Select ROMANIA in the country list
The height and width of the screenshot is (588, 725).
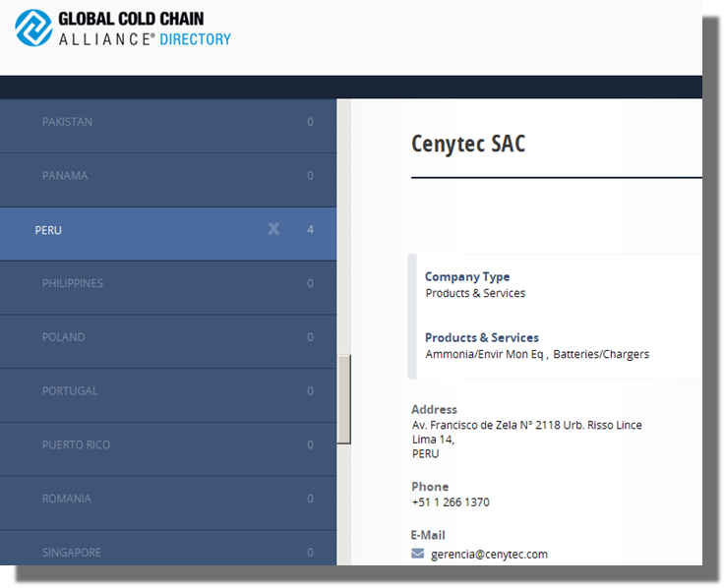[168, 503]
